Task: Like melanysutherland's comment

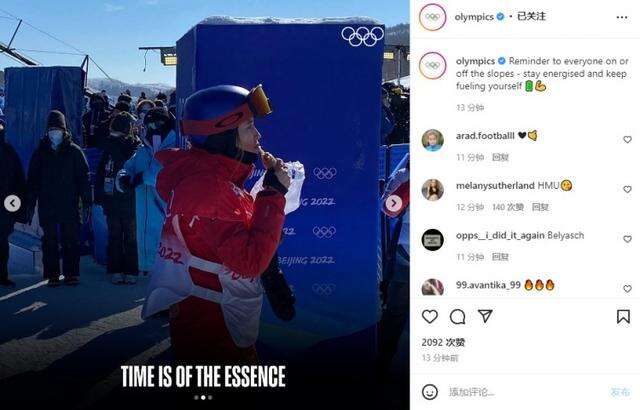Action: (627, 189)
